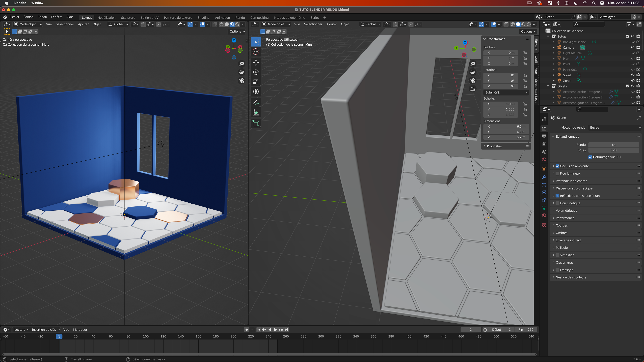Screen dimensions: 644x362
Task: Select the Add Cube tool
Action: tap(256, 123)
